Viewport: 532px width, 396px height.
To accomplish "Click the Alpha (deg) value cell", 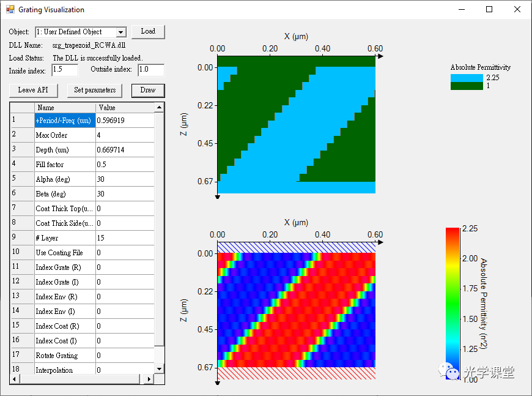I will [125, 179].
